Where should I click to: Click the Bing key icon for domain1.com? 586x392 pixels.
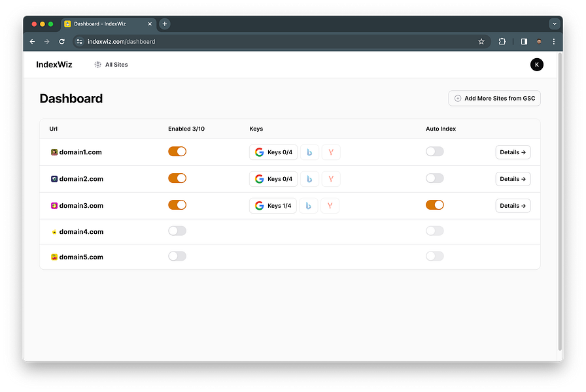(309, 152)
